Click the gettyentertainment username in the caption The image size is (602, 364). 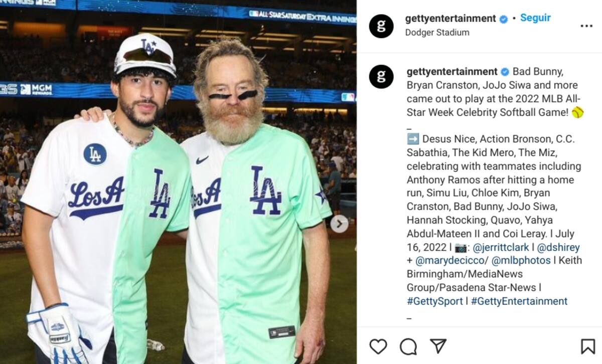click(x=452, y=72)
